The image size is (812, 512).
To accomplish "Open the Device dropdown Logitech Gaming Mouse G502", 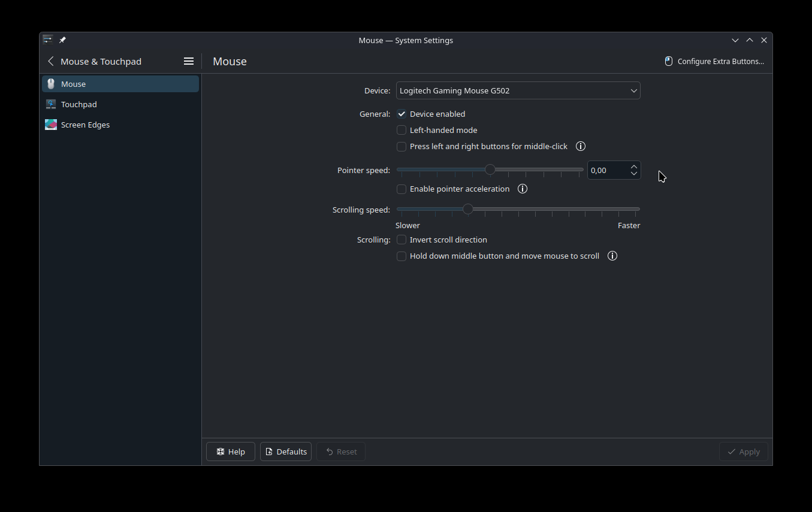I will pos(518,90).
